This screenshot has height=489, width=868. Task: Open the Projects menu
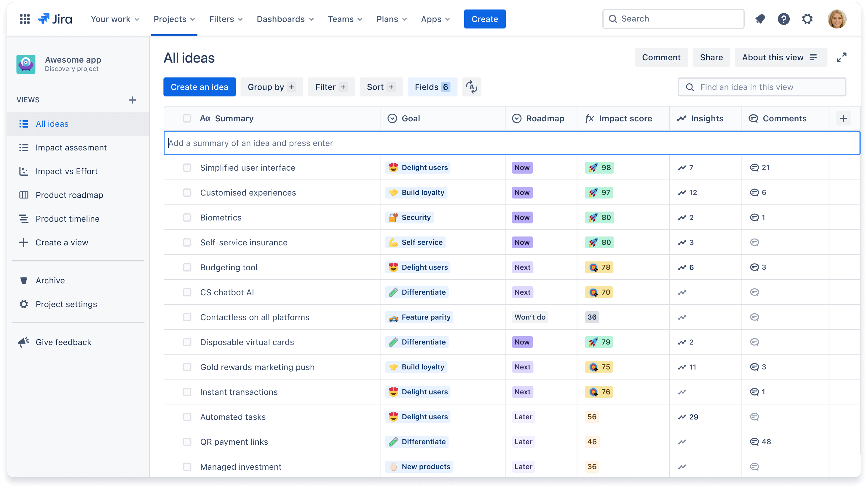click(x=174, y=19)
